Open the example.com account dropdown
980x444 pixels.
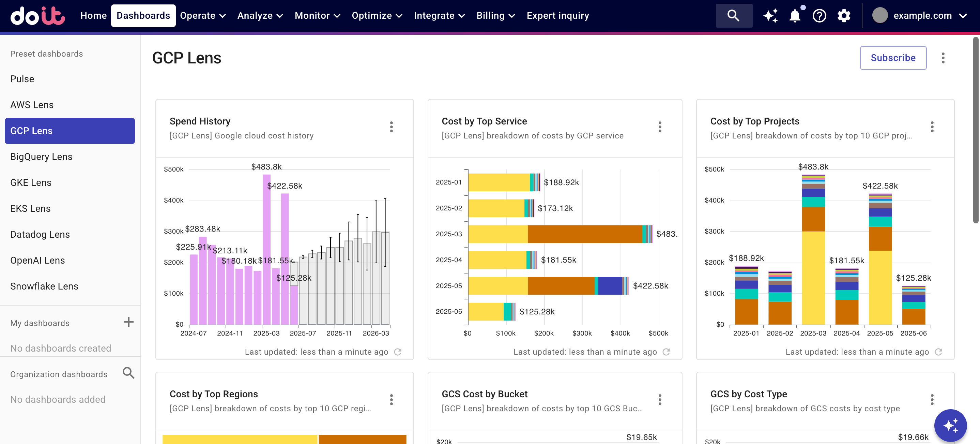pos(920,16)
